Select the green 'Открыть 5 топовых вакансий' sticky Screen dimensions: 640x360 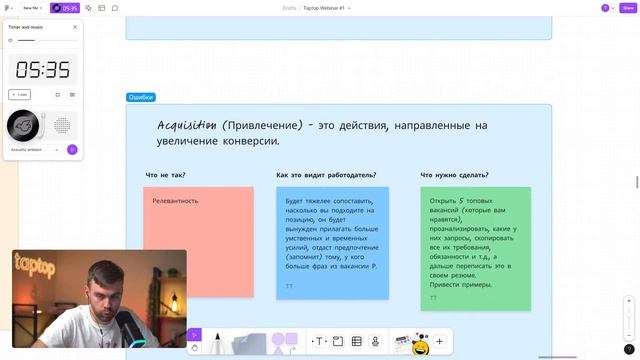point(476,249)
